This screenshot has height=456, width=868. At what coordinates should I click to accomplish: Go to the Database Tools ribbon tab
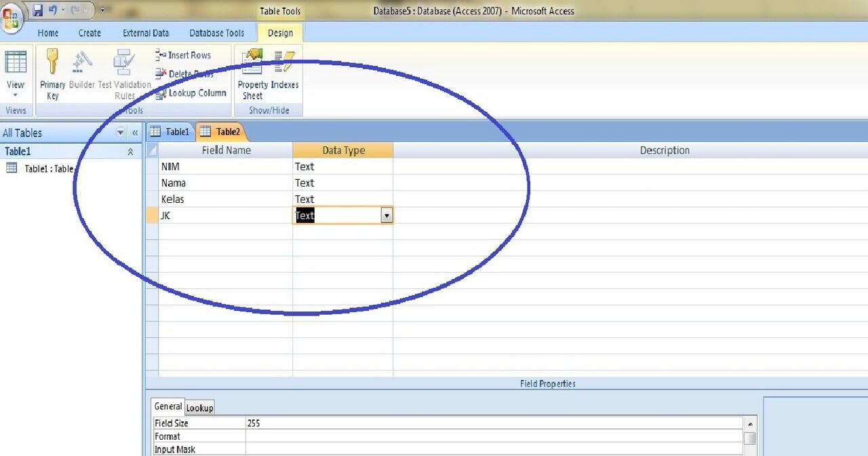[216, 33]
